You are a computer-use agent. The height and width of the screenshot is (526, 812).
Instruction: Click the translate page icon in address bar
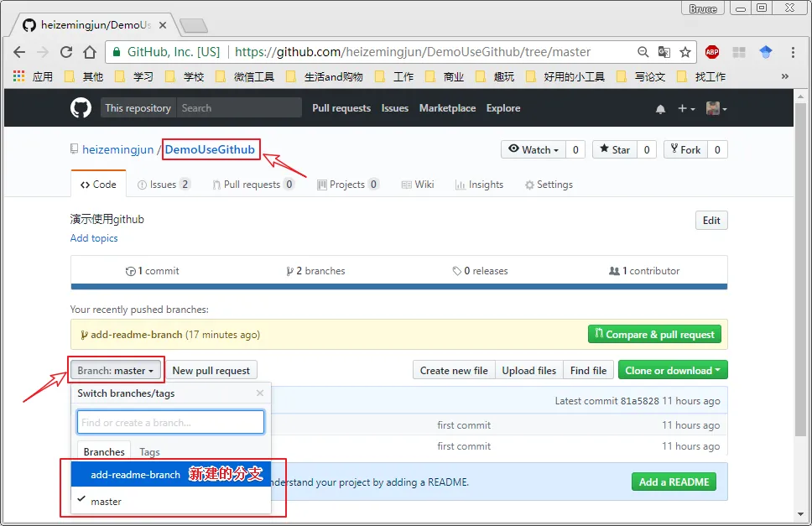[x=664, y=52]
